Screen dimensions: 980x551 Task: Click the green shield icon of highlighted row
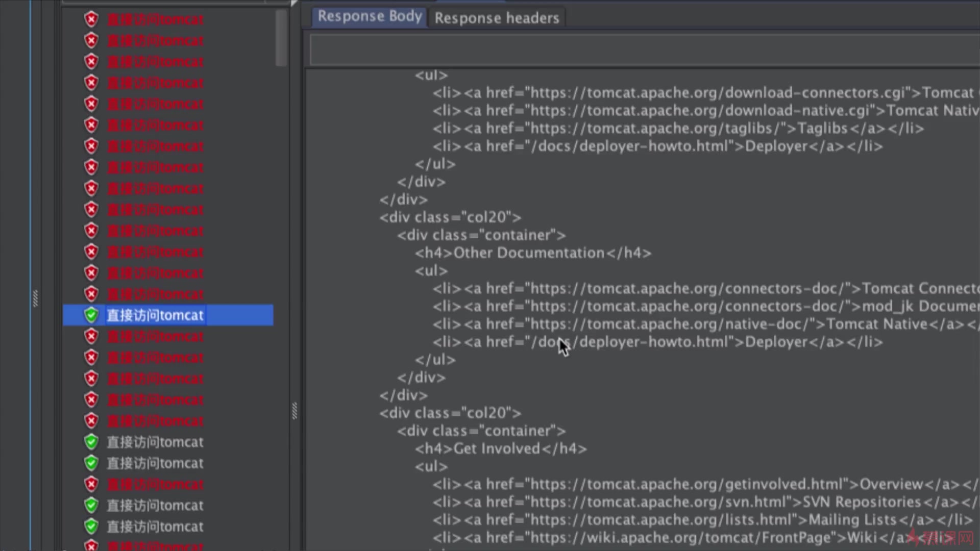pos(91,315)
